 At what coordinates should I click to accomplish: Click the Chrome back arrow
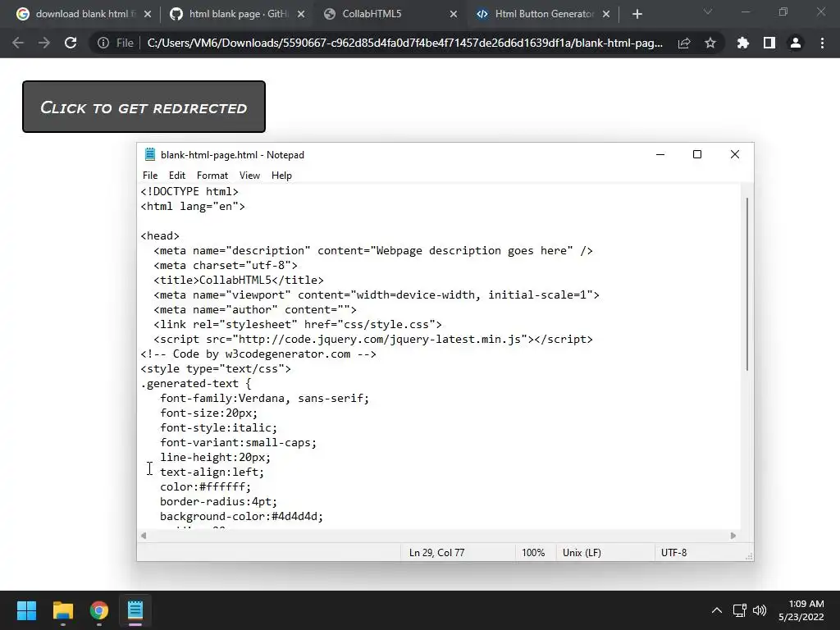click(x=18, y=43)
